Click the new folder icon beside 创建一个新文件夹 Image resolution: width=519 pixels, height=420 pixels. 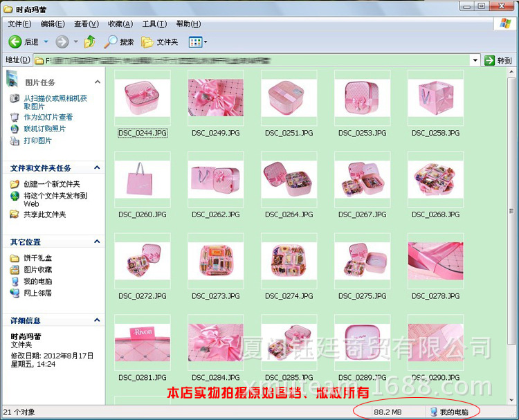[x=15, y=183]
